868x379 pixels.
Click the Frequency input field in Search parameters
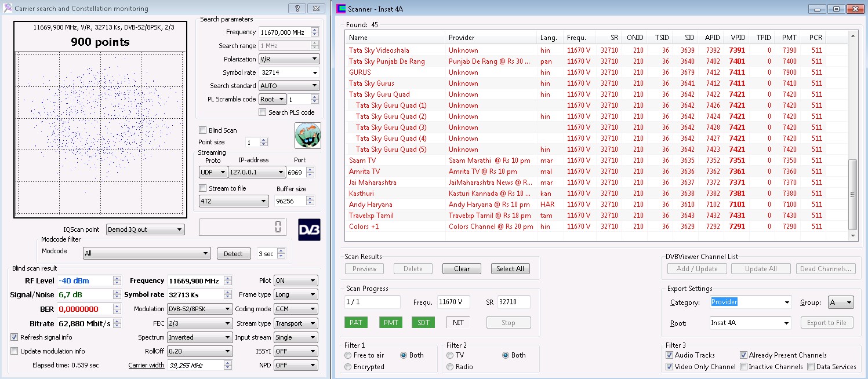click(x=285, y=32)
